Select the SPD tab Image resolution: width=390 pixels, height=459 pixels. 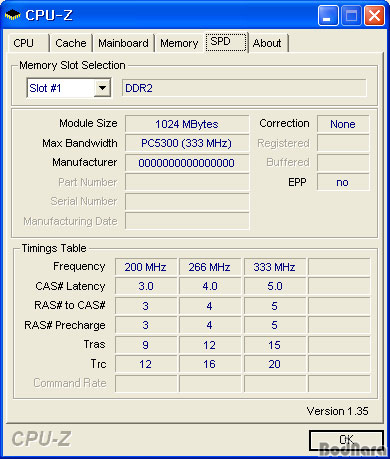point(226,42)
